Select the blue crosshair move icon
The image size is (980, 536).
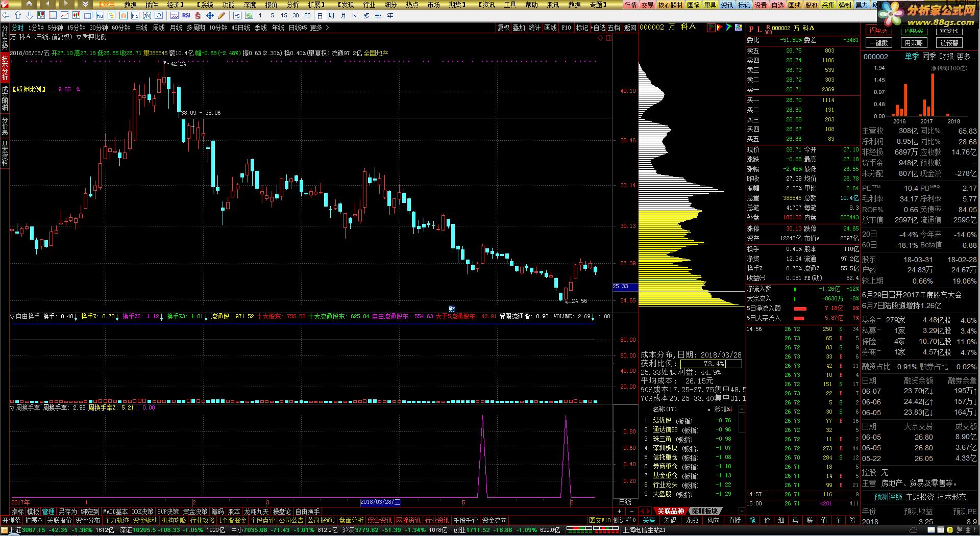210,15
